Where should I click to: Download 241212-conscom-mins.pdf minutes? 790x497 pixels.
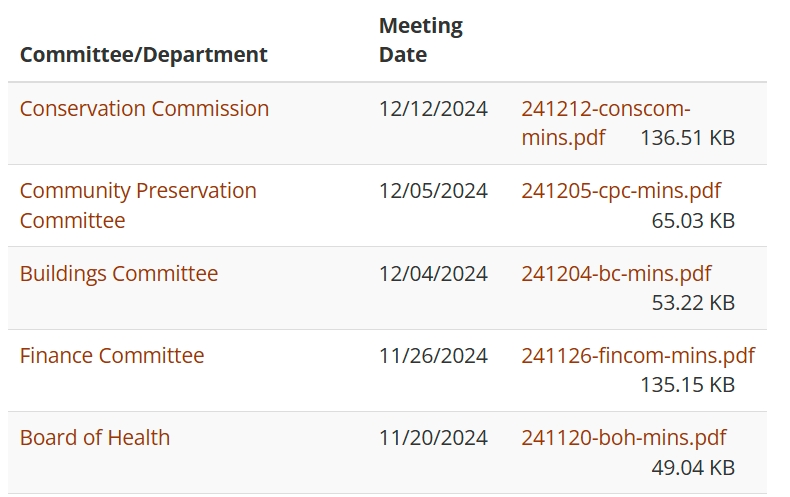tap(605, 109)
